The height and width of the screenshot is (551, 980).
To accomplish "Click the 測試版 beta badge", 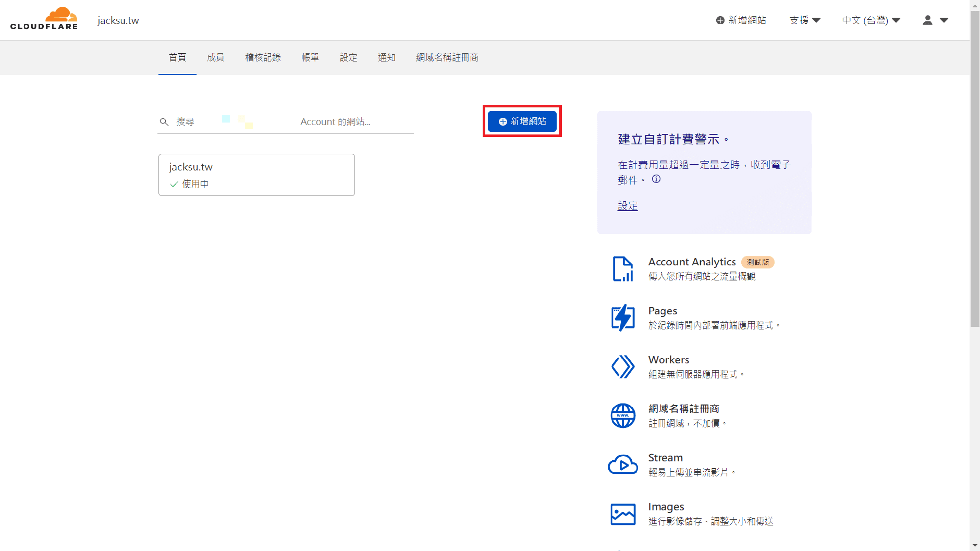I will point(758,263).
